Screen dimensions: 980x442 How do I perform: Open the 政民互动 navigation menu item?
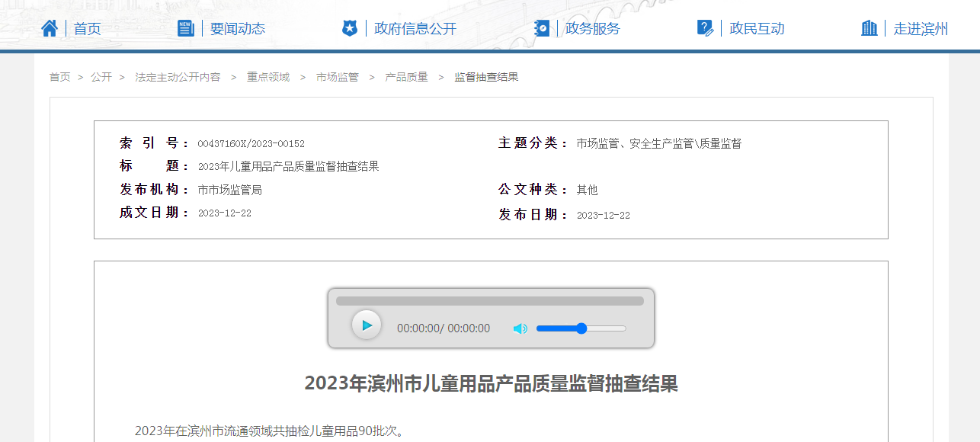tap(757, 29)
